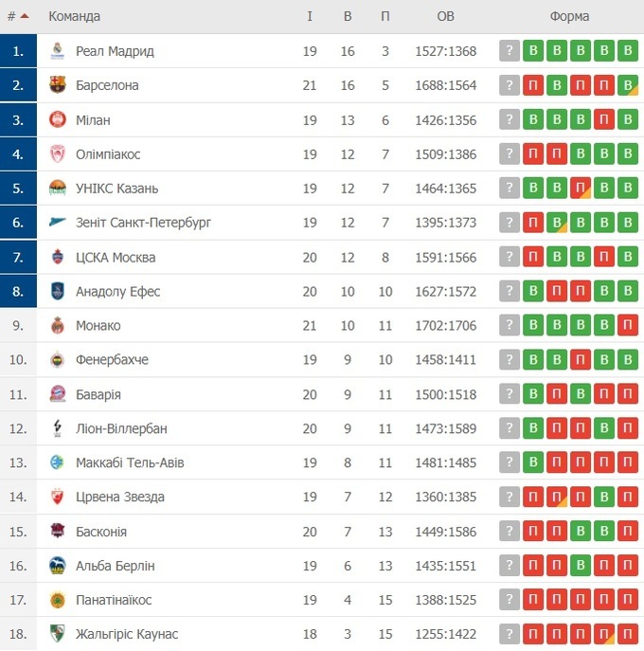Sort by the П losses column header
This screenshot has height=651, width=644.
(x=385, y=16)
